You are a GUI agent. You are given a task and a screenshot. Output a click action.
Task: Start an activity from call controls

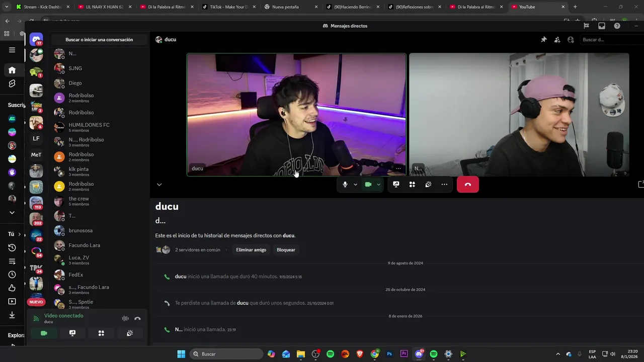(412, 185)
